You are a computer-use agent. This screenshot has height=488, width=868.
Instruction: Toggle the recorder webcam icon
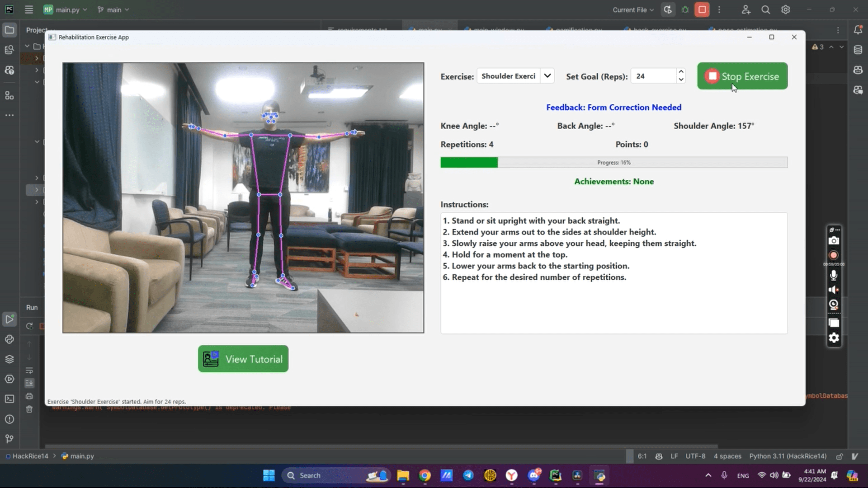coord(834,305)
